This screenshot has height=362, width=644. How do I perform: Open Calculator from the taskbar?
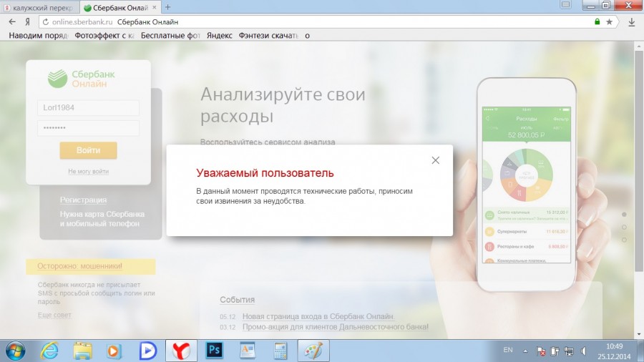tap(280, 350)
